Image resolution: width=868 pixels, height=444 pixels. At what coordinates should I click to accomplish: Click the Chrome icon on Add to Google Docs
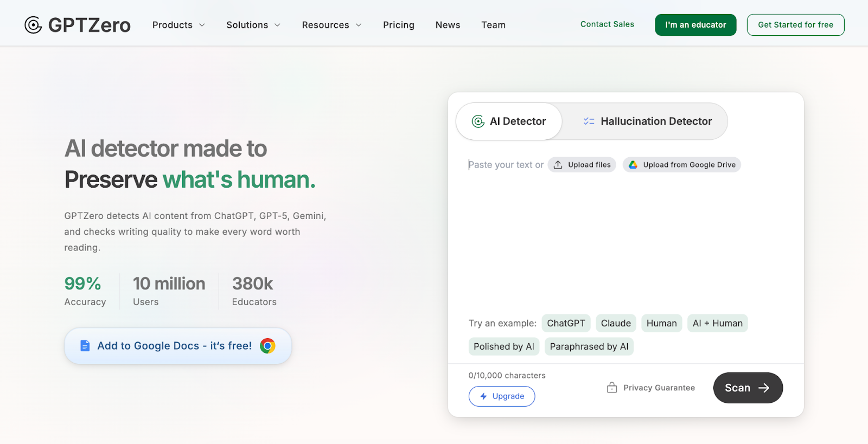click(x=267, y=346)
